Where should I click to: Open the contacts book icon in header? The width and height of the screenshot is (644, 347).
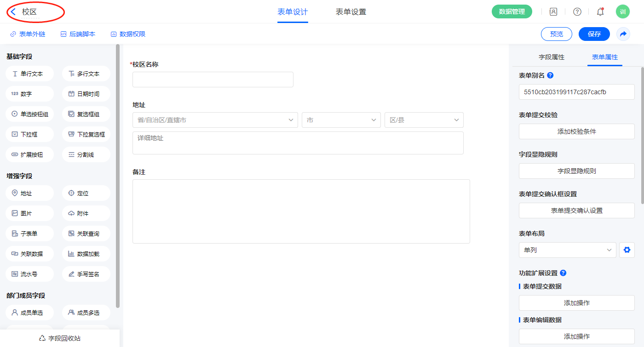(x=553, y=12)
